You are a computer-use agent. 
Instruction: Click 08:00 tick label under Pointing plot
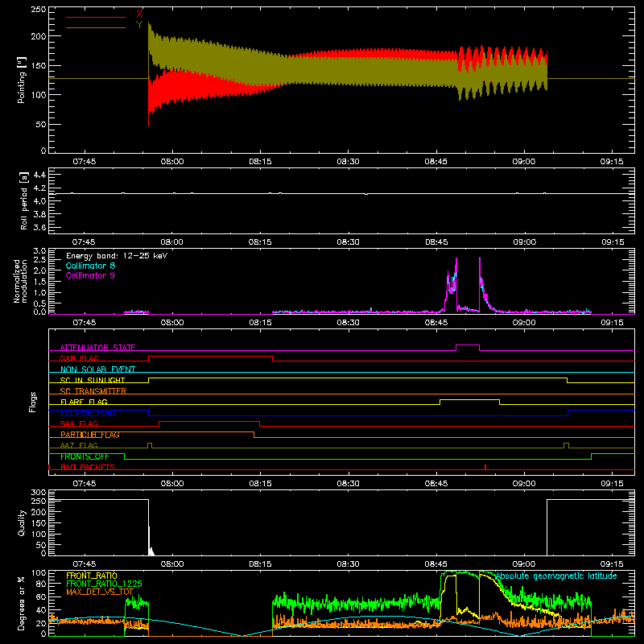(172, 162)
